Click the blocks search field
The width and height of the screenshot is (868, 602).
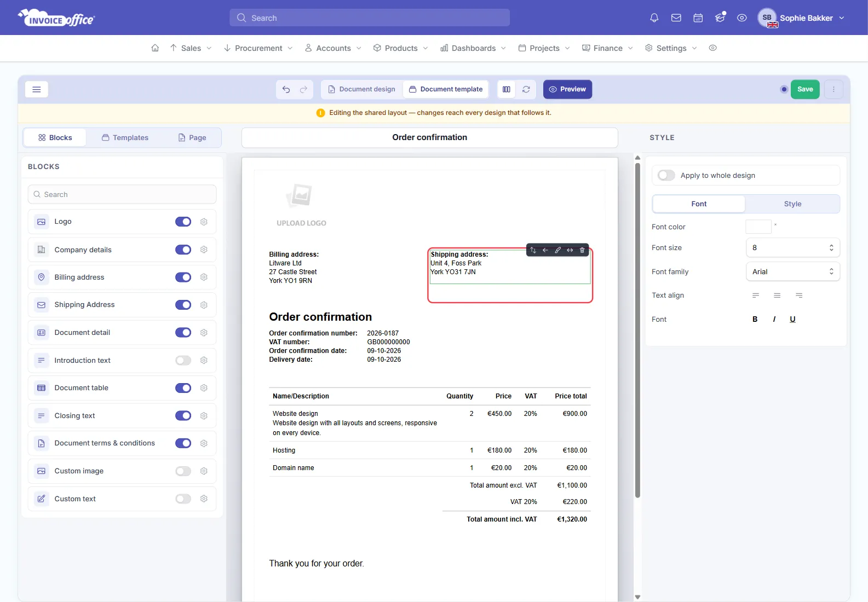[x=122, y=194]
